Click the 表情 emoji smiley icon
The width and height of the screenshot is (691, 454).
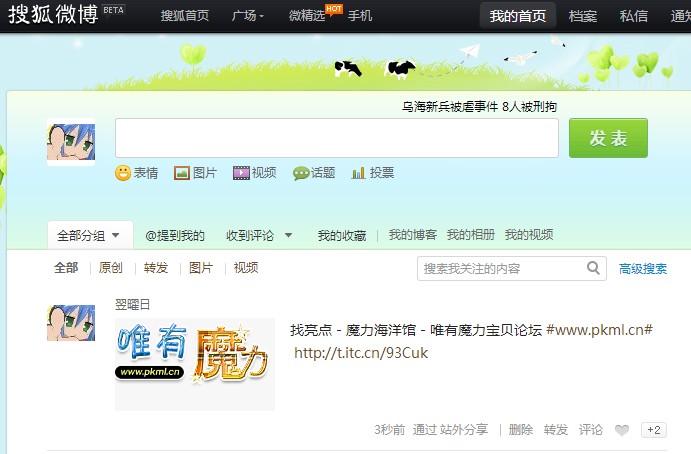pyautogui.click(x=123, y=173)
